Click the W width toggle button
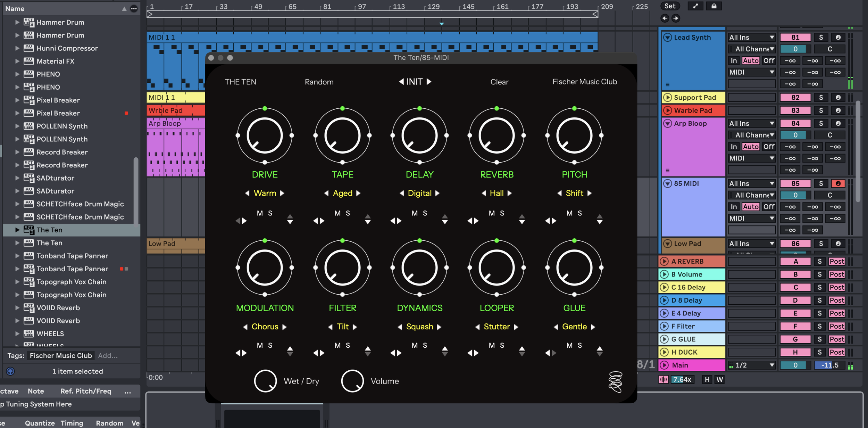Image resolution: width=868 pixels, height=428 pixels. (x=719, y=379)
